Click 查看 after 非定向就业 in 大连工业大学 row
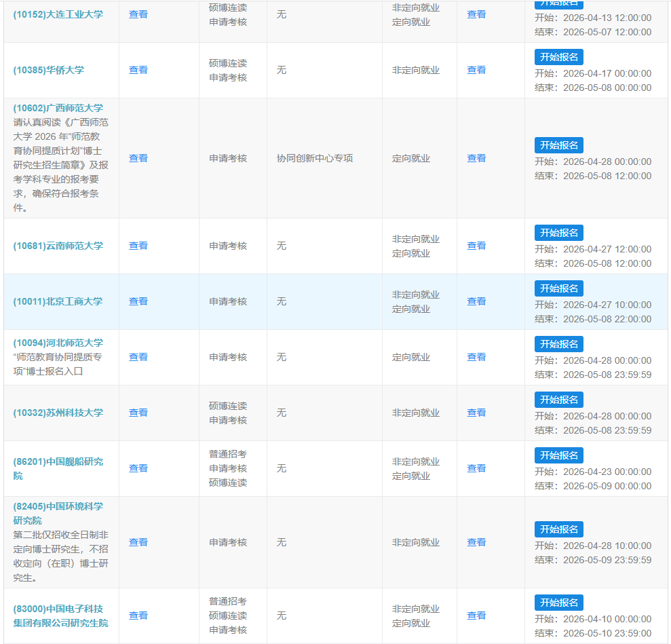Screen dimensions: 671x644 476,14
